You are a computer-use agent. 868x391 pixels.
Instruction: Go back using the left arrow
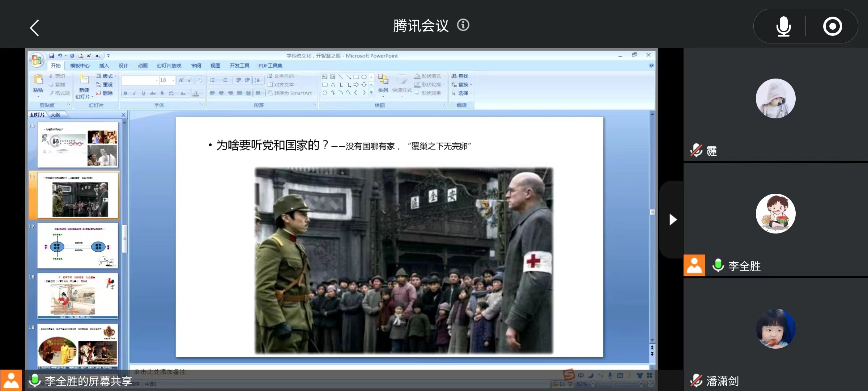tap(34, 28)
